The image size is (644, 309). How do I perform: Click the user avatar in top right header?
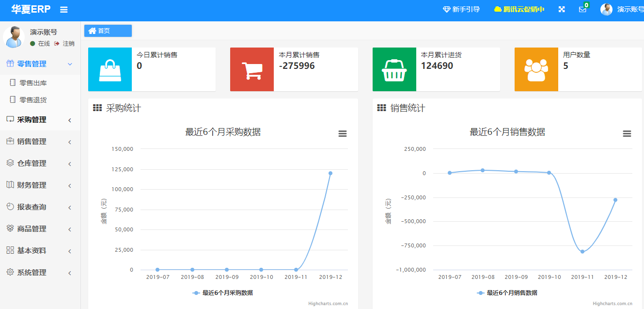(606, 10)
